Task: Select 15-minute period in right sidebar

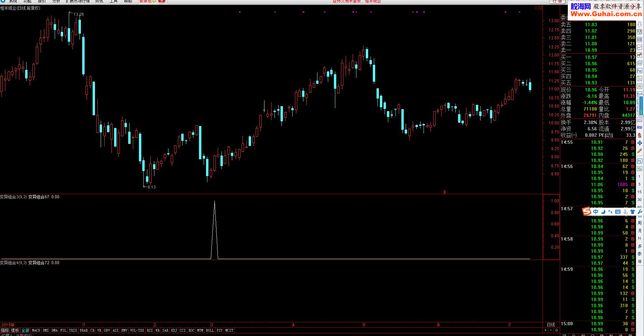Action: pyautogui.click(x=639, y=192)
